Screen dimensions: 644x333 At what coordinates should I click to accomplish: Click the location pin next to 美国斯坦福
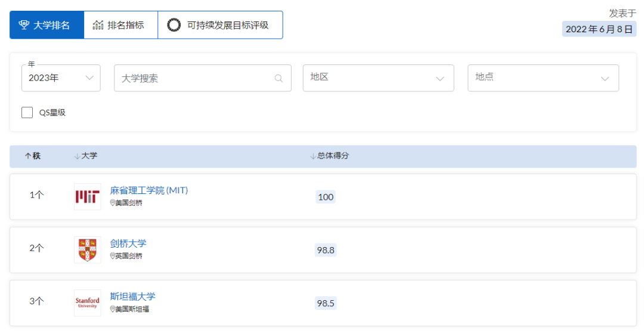point(113,309)
